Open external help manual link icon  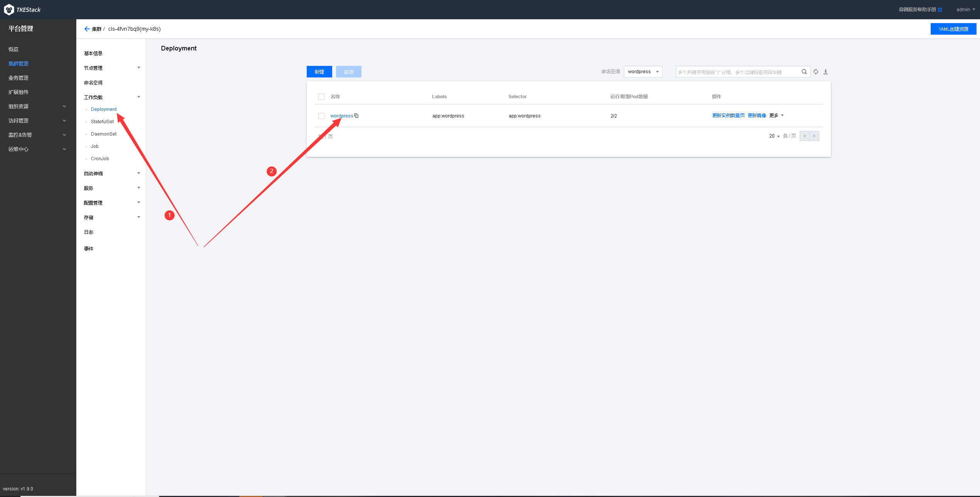(940, 10)
